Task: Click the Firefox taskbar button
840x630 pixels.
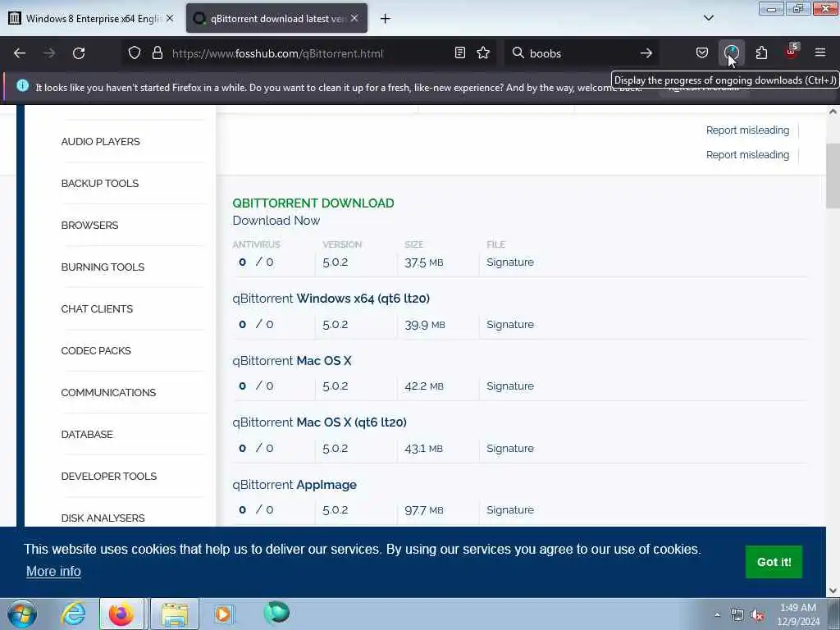Action: (121, 614)
